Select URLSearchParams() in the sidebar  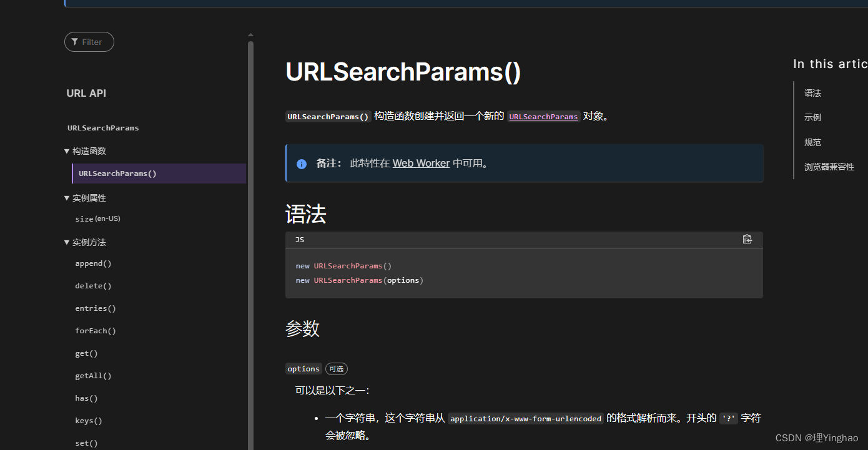click(x=117, y=173)
